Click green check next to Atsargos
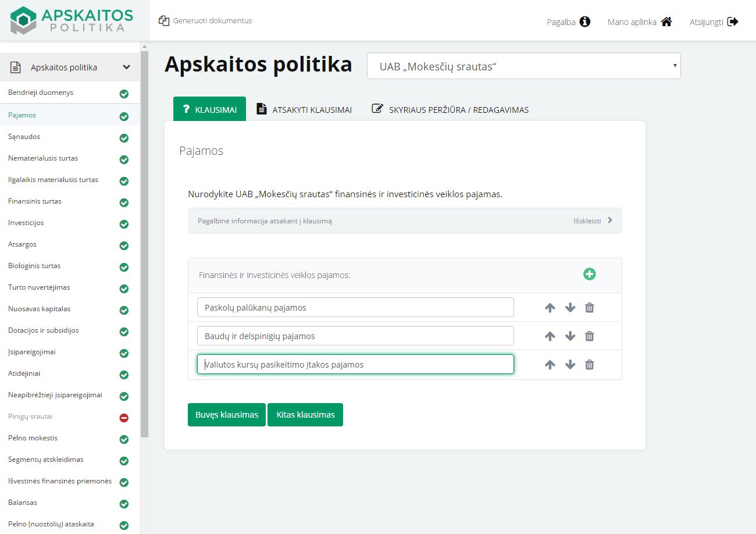756x534 pixels. point(124,245)
